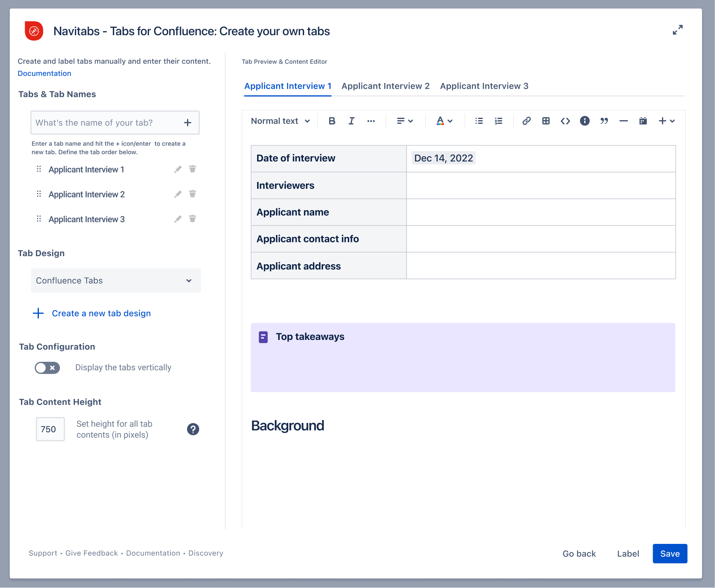Toggle bold formatting
Image resolution: width=715 pixels, height=588 pixels.
tap(332, 121)
